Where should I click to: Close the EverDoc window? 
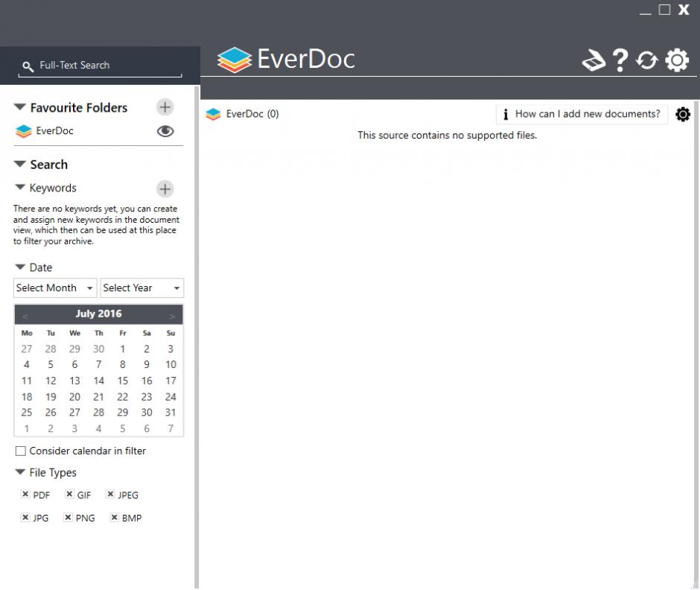(x=684, y=10)
